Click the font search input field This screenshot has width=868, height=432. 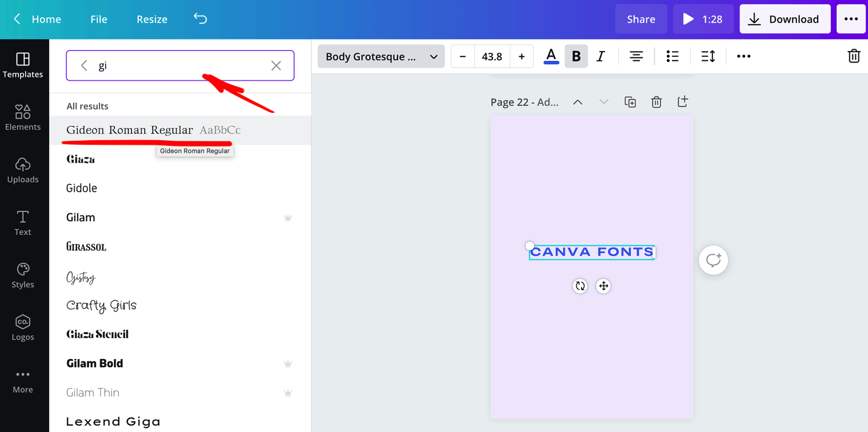pos(180,65)
